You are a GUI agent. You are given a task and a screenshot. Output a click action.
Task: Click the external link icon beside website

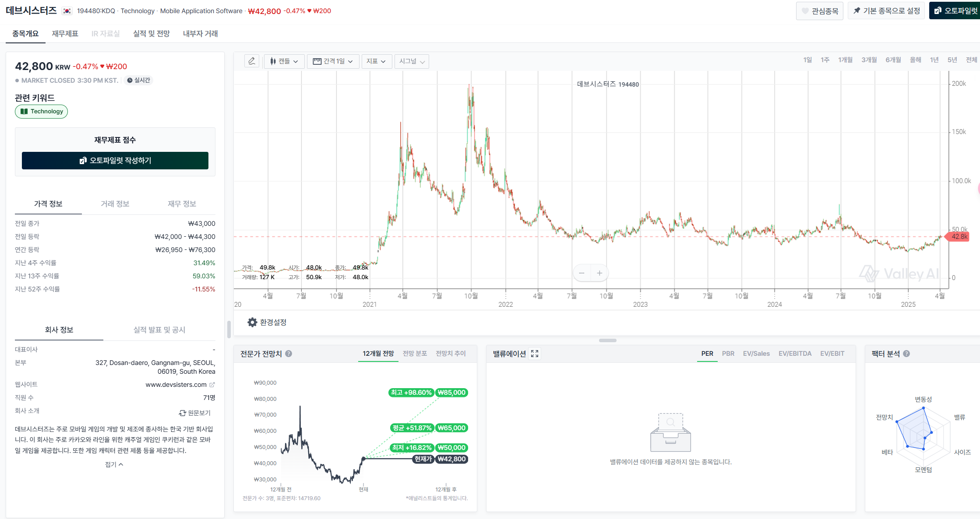(212, 385)
